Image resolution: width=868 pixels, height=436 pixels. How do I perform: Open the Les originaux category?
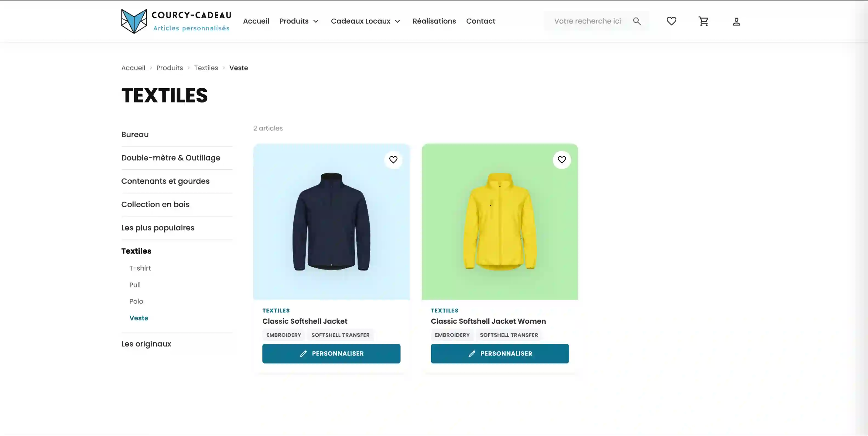(x=146, y=344)
